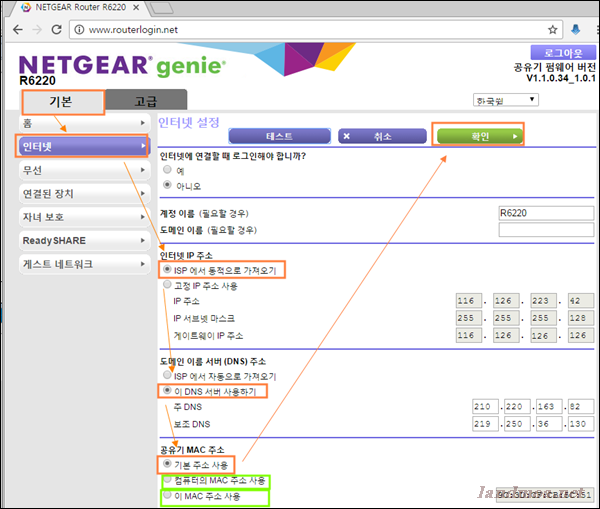
Task: Click the 취소 button
Action: pos(382,136)
